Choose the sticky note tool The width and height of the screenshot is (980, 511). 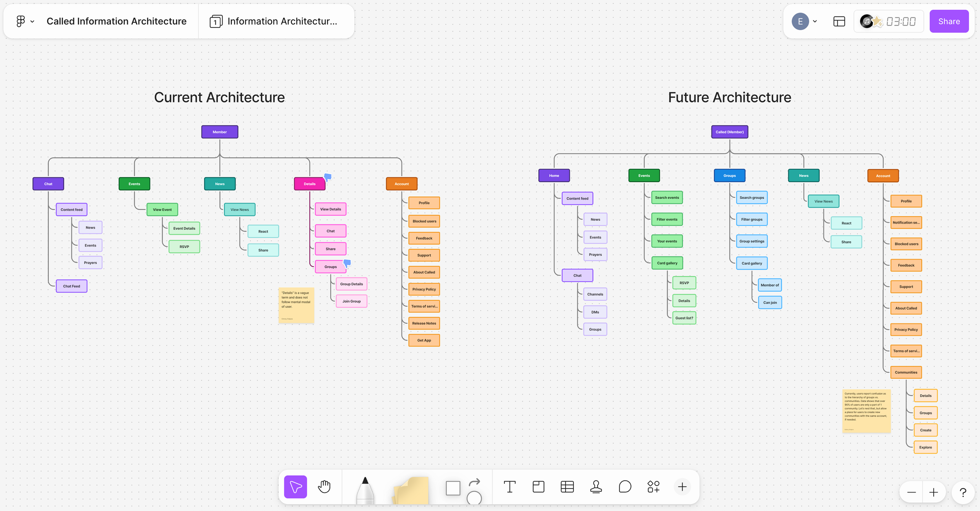coord(411,490)
